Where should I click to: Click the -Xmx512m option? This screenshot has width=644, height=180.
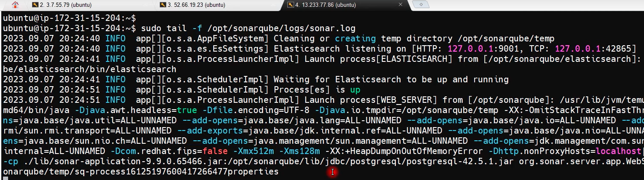click(256, 151)
